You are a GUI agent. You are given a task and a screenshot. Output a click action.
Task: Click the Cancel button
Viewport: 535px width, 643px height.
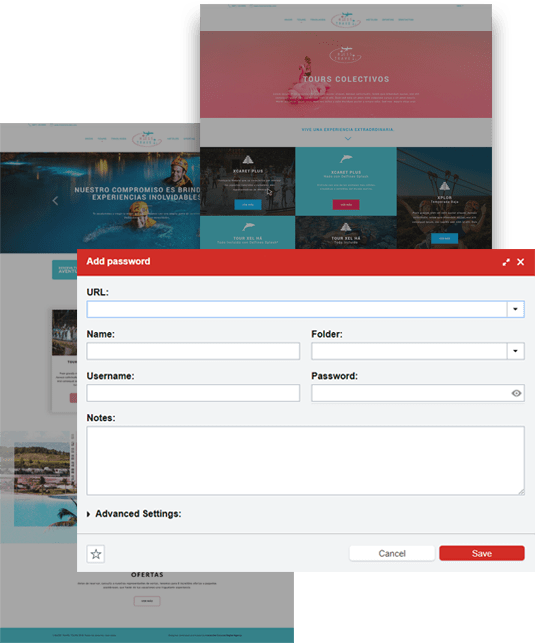coord(392,553)
